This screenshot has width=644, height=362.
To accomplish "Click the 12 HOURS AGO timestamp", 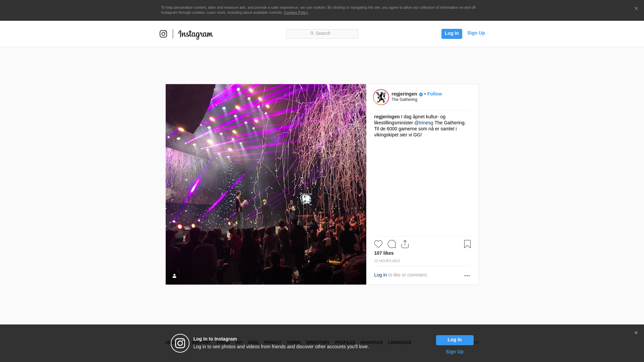I will [x=387, y=261].
